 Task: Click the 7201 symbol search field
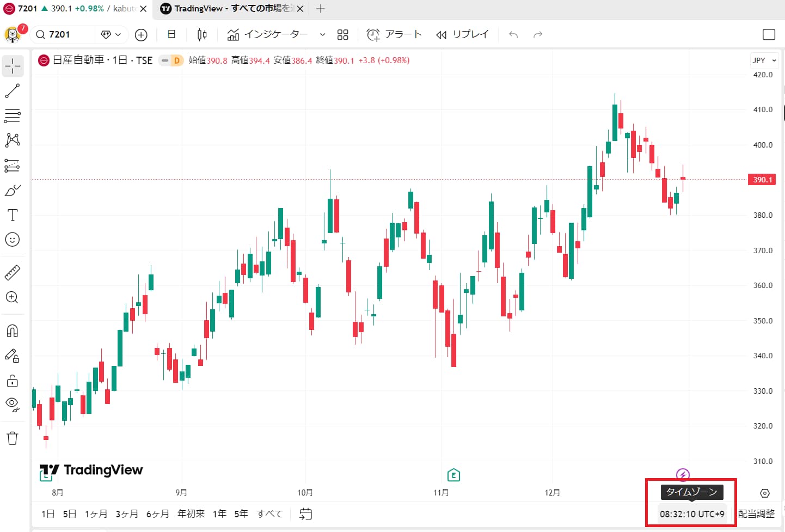pyautogui.click(x=62, y=34)
